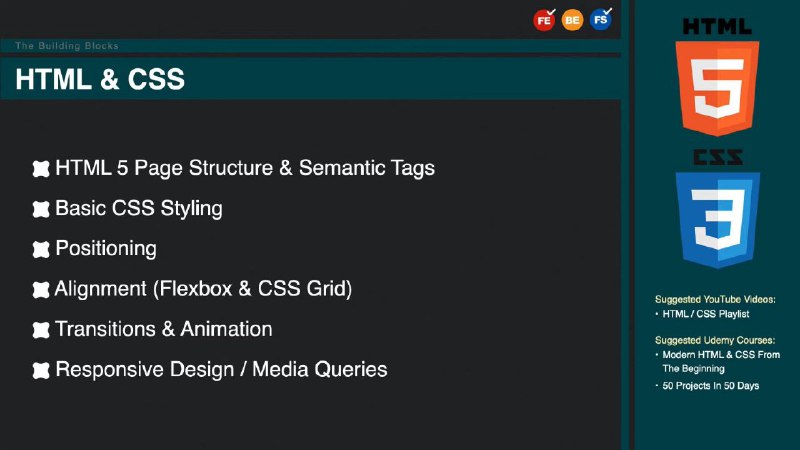Click the orange HTML5 shield logo
The width and height of the screenshot is (800, 450).
pyautogui.click(x=717, y=88)
